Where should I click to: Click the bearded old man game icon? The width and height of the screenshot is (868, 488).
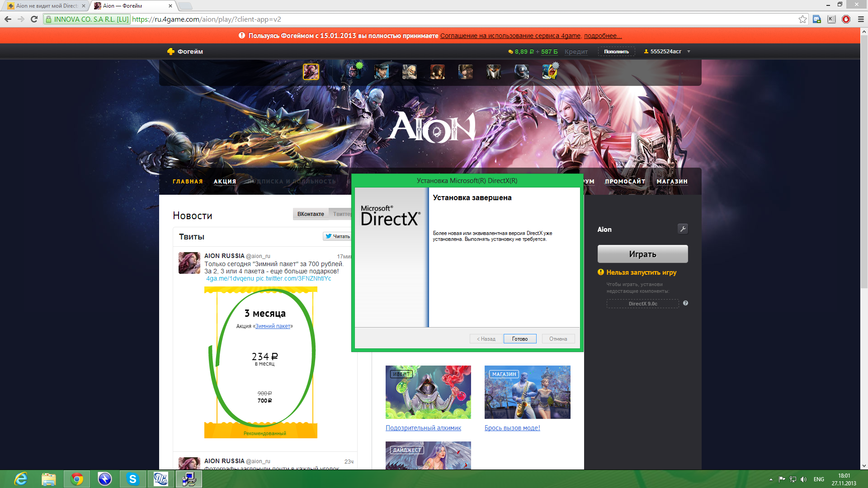pos(410,72)
